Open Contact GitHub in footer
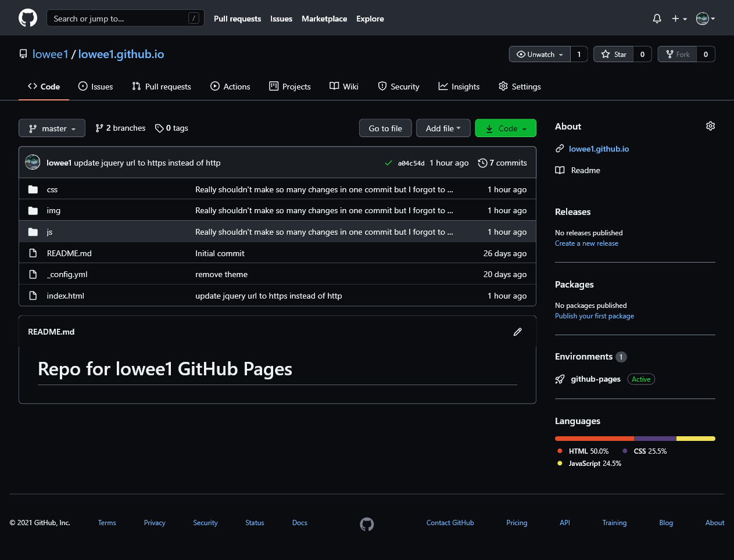 coord(450,523)
